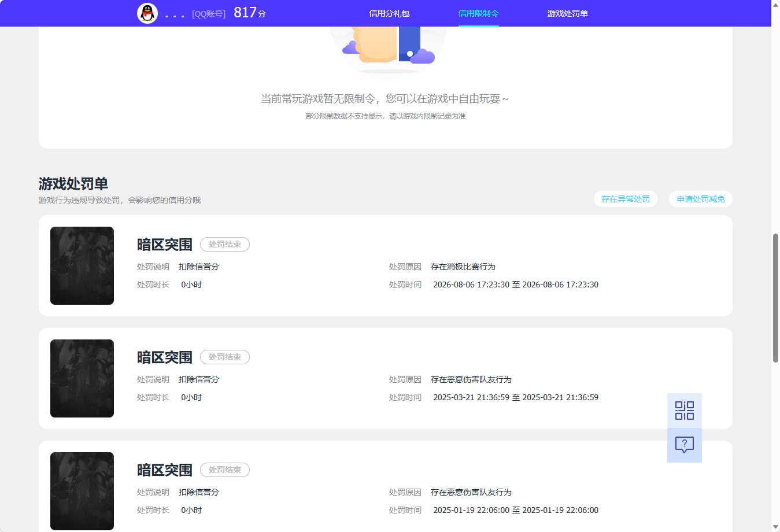Click 处罚结束 tag on 2025-03-21 record
The image size is (780, 532).
pyautogui.click(x=225, y=357)
